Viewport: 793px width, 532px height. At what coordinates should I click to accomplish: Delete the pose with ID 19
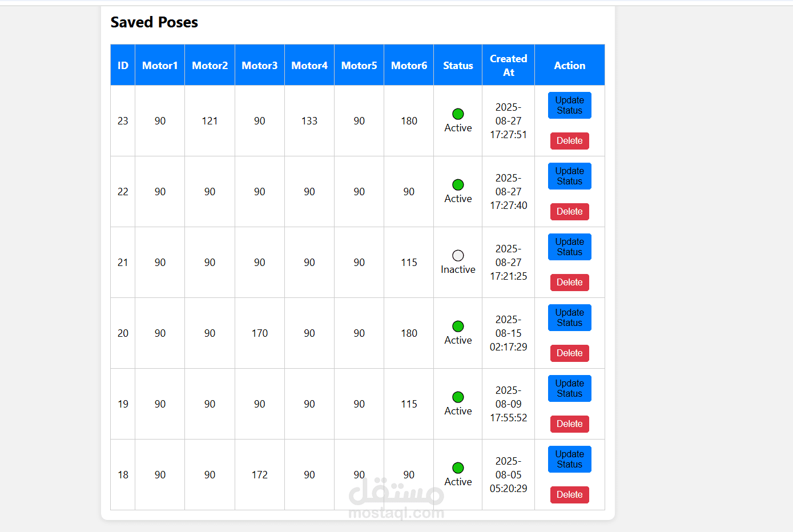click(569, 424)
